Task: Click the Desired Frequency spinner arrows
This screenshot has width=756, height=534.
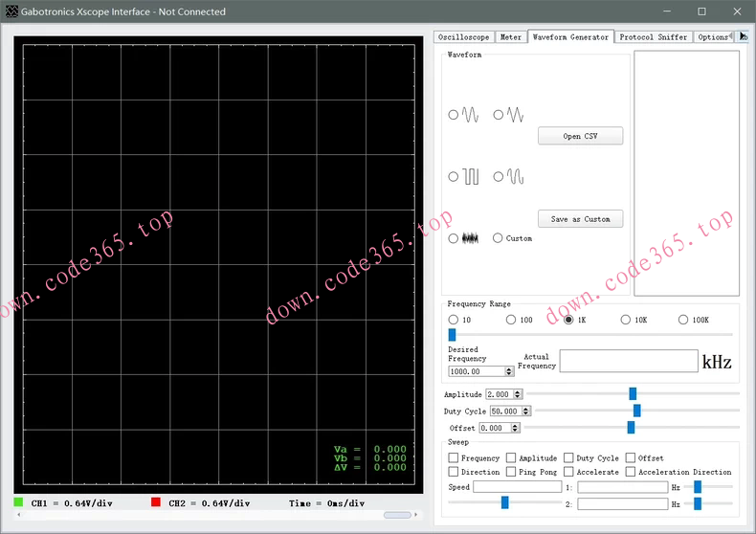Action: click(x=508, y=371)
